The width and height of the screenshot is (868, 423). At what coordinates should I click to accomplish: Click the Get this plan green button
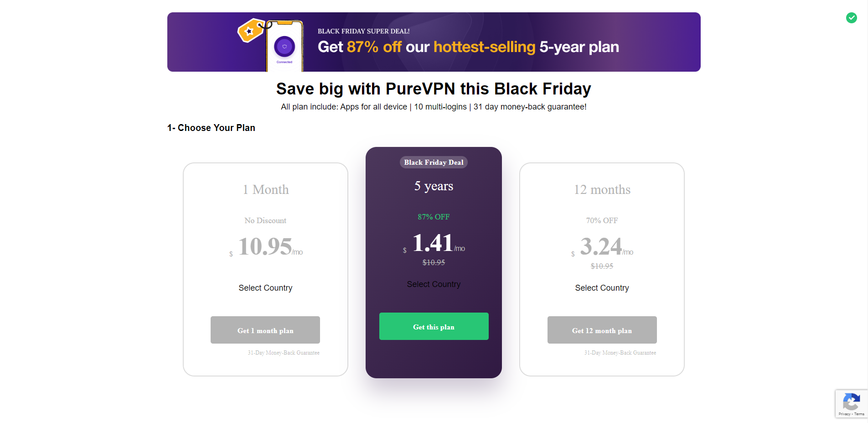click(x=434, y=326)
